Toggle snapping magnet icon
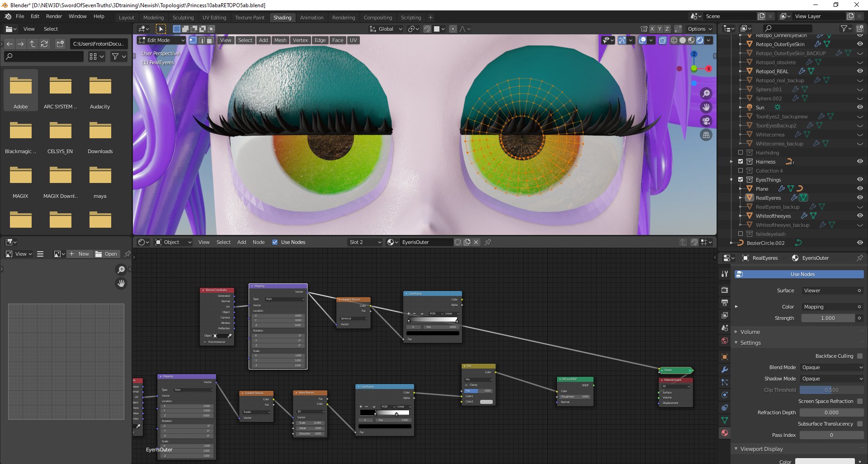 [x=427, y=29]
